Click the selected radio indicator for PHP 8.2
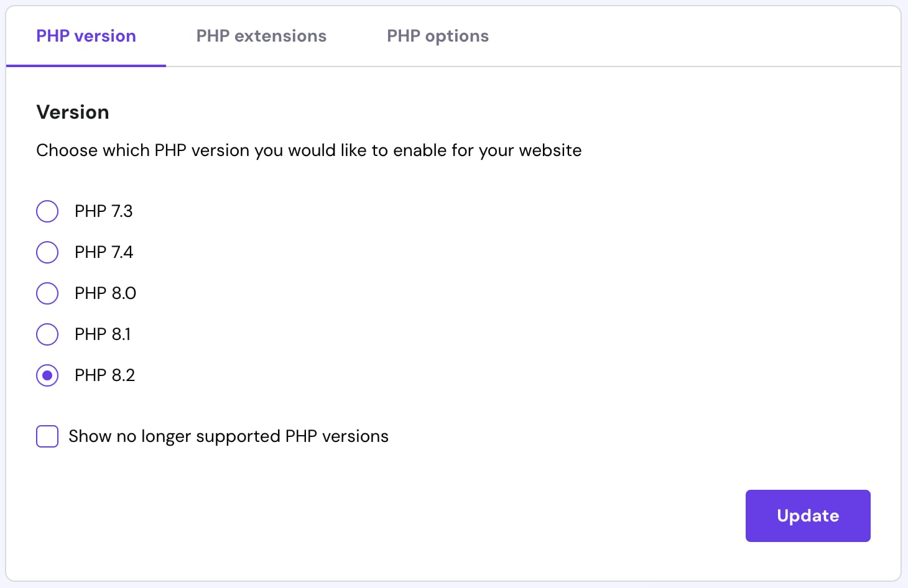The image size is (908, 588). point(47,375)
